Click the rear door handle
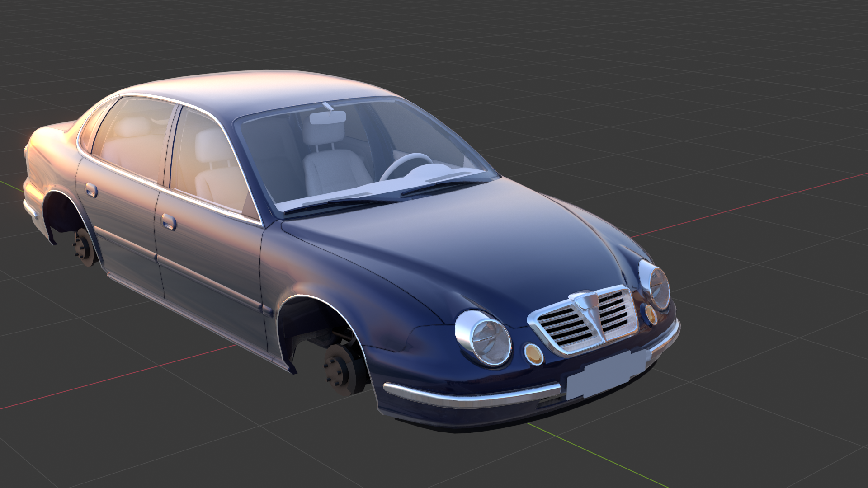Image resolution: width=868 pixels, height=488 pixels. 91,190
